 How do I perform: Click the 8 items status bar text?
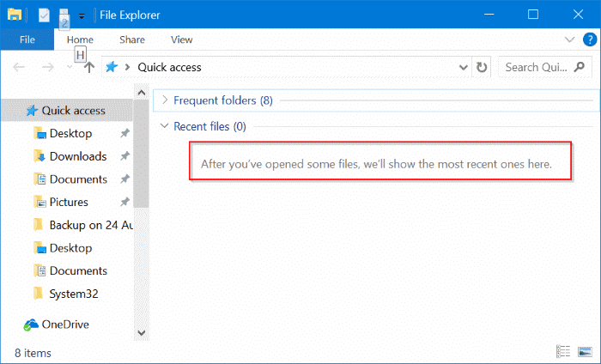tap(33, 353)
